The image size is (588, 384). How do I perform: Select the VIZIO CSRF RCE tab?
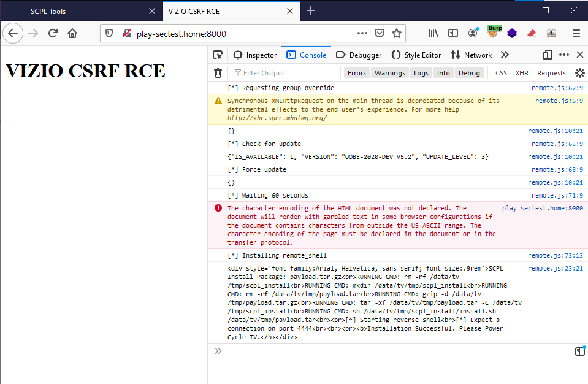pyautogui.click(x=232, y=11)
